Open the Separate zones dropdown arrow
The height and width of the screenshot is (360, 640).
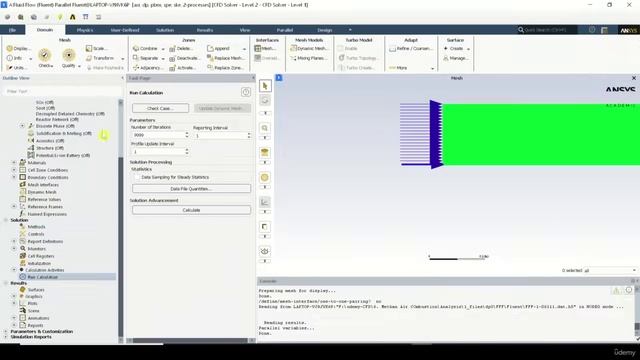[163, 59]
